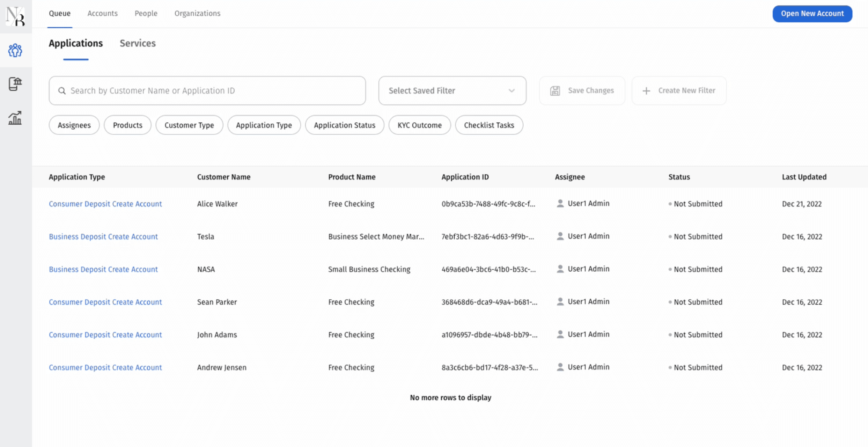The width and height of the screenshot is (868, 447).
Task: Click search input field to search applications
Action: click(x=207, y=90)
